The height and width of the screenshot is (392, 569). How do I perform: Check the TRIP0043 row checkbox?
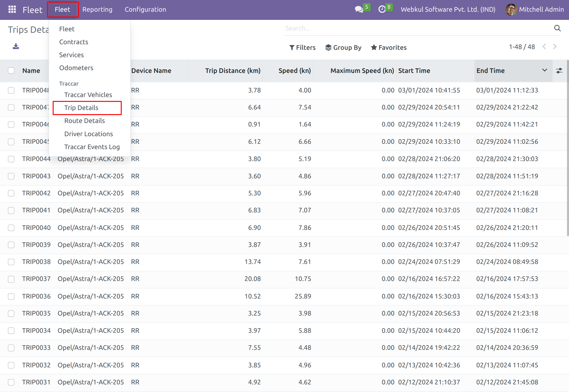pos(11,176)
